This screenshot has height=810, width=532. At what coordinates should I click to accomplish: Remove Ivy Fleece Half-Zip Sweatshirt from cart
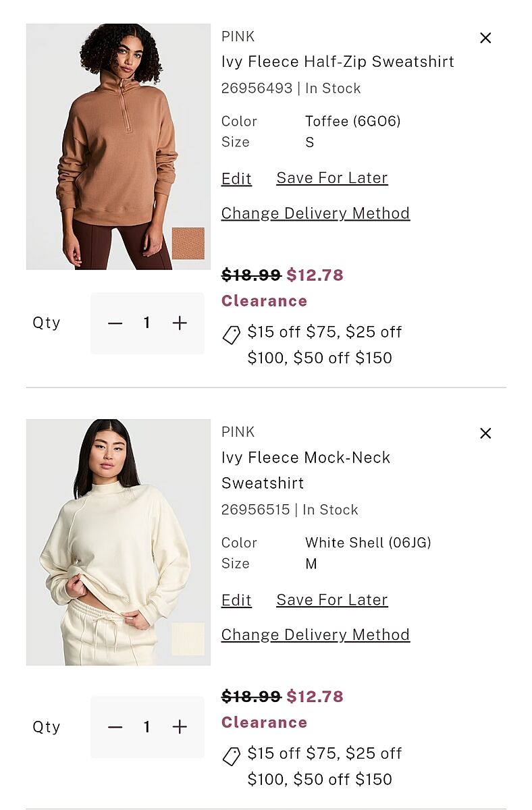coord(485,38)
